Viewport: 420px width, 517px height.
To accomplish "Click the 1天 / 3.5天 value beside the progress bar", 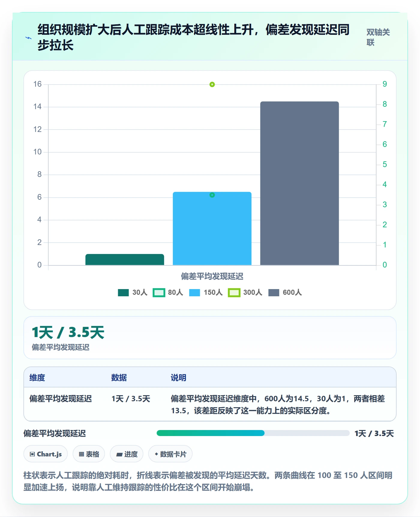I will [x=374, y=433].
